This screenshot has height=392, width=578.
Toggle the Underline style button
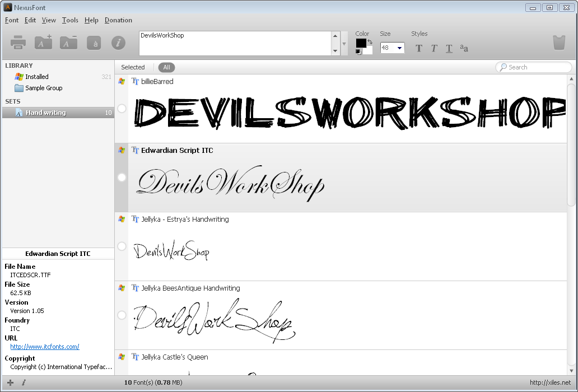[x=449, y=49]
